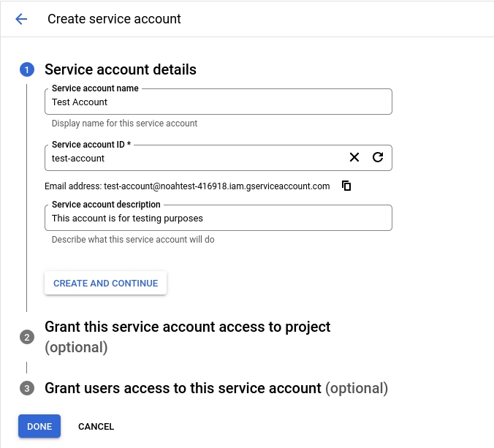The image size is (494, 448).
Task: Focus the Service account name field
Action: coord(218,102)
